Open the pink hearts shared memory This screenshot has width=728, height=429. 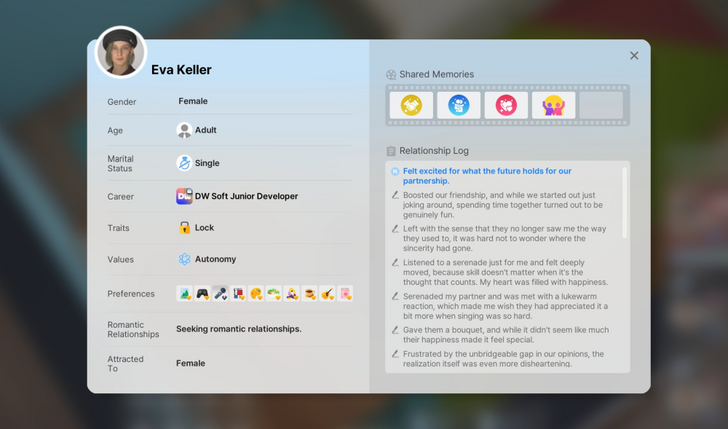click(507, 105)
